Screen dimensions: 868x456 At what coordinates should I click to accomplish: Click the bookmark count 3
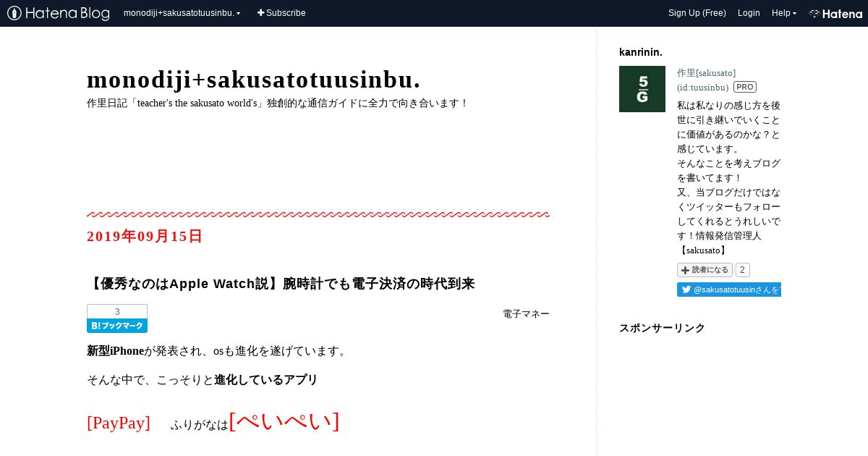tap(117, 311)
